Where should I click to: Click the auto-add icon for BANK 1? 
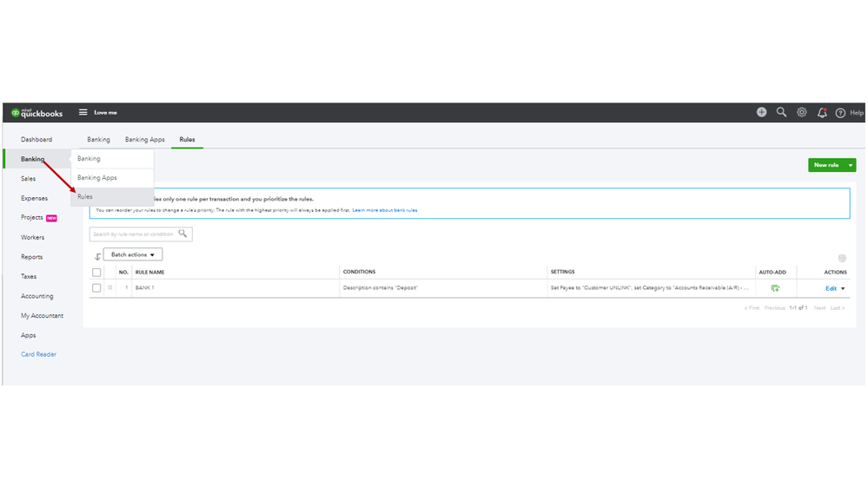pyautogui.click(x=775, y=287)
